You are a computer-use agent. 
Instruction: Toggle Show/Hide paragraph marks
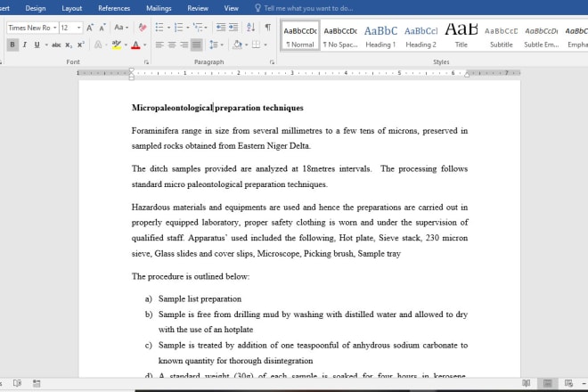pyautogui.click(x=268, y=28)
